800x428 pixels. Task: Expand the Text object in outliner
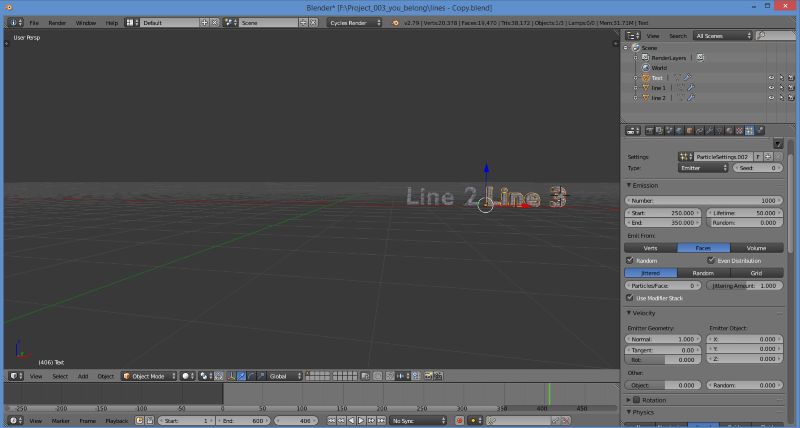[636, 78]
